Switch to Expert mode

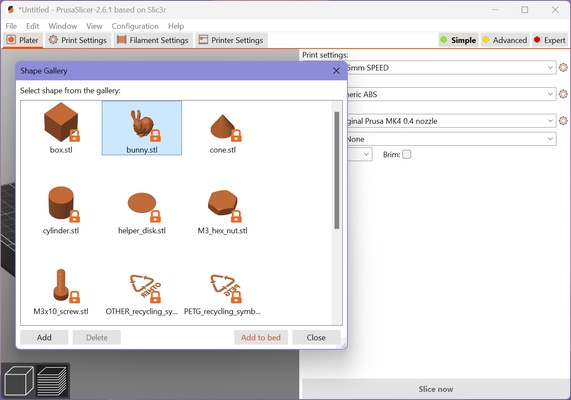click(x=550, y=40)
